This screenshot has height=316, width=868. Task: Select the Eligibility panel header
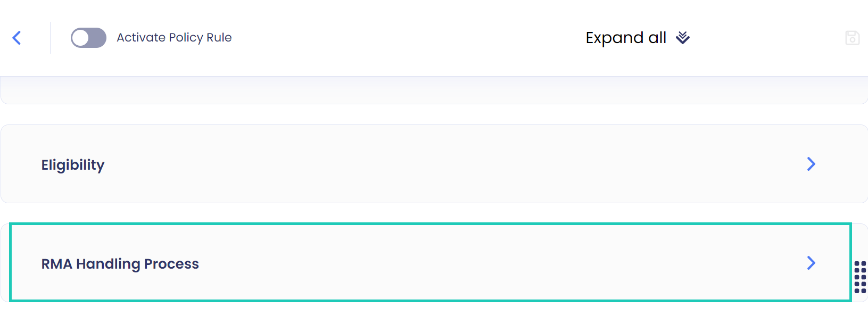(73, 164)
